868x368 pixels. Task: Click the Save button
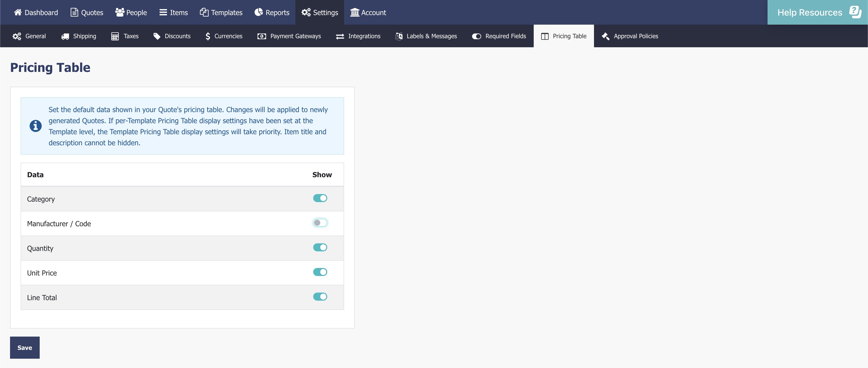point(25,347)
